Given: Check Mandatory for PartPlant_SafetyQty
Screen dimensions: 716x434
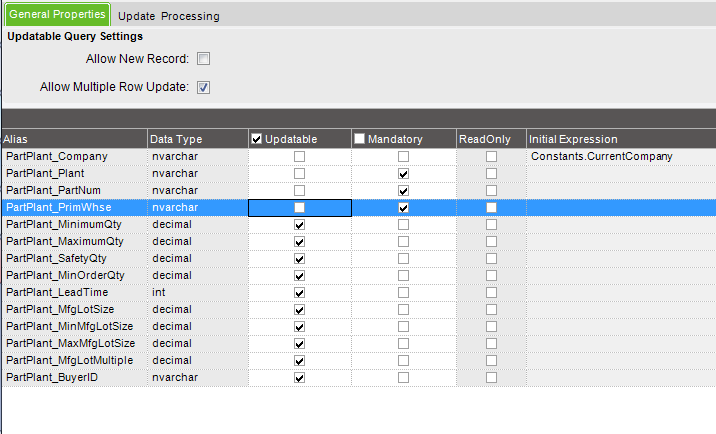Looking at the screenshot, I should [x=403, y=259].
